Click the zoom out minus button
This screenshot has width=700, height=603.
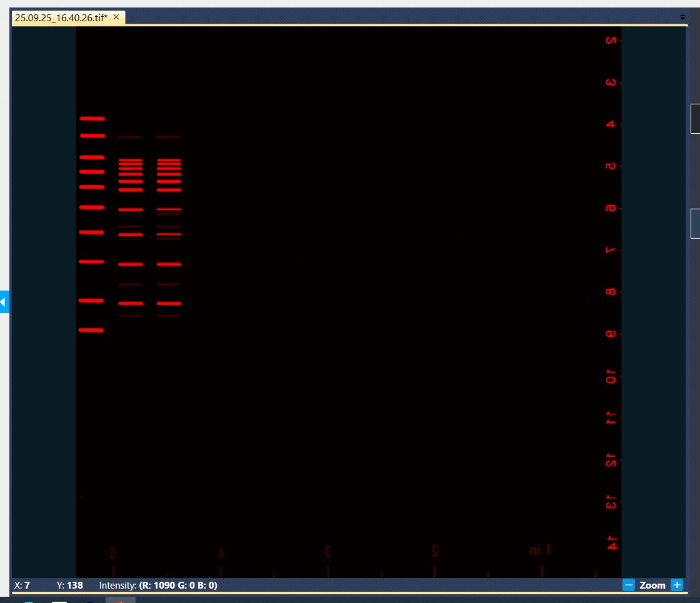[x=629, y=586]
